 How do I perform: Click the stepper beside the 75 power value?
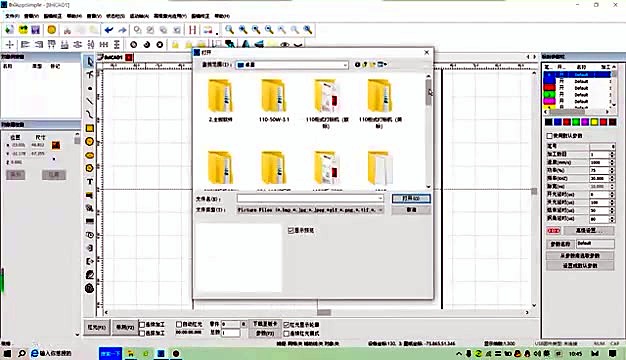612,170
